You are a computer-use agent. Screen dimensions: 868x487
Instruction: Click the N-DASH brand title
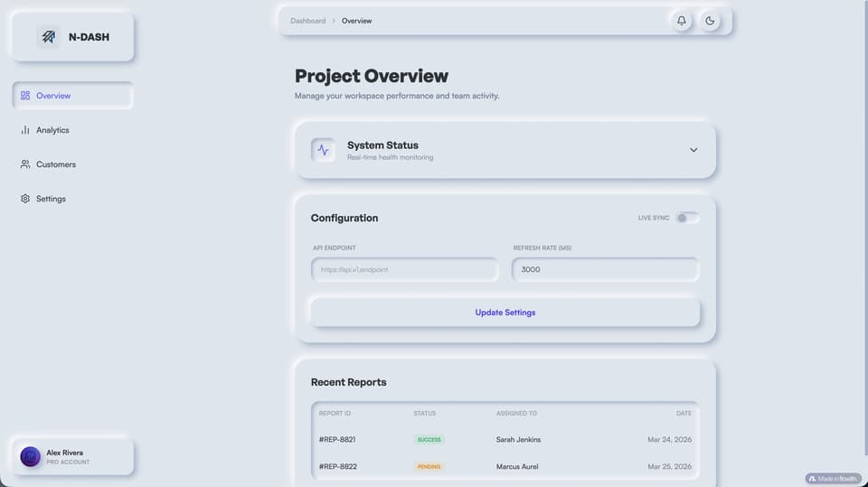tap(89, 37)
